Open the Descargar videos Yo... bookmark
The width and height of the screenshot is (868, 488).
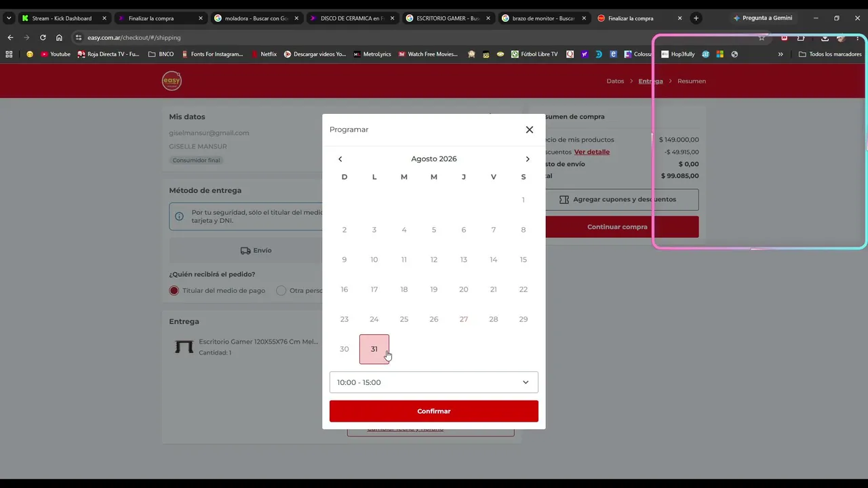315,54
